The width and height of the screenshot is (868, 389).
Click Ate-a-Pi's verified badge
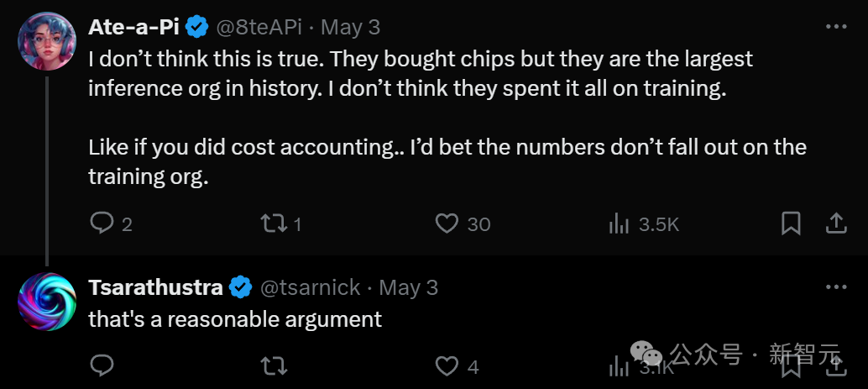(197, 27)
